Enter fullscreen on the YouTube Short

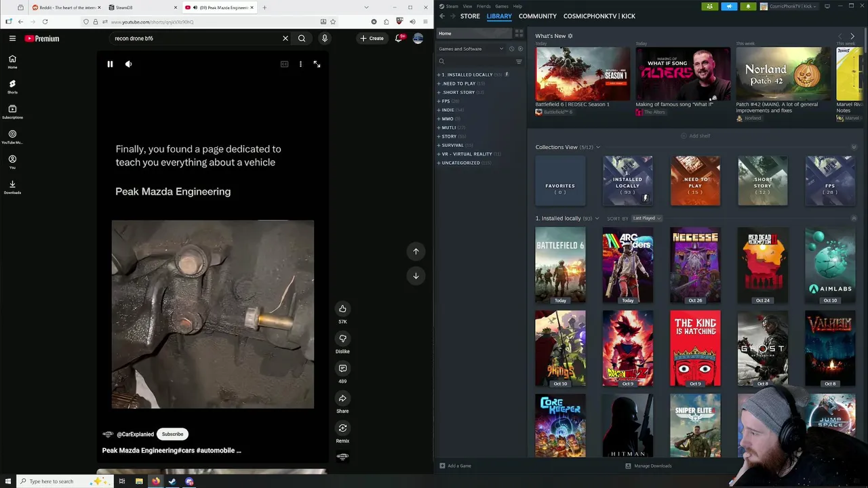point(317,64)
